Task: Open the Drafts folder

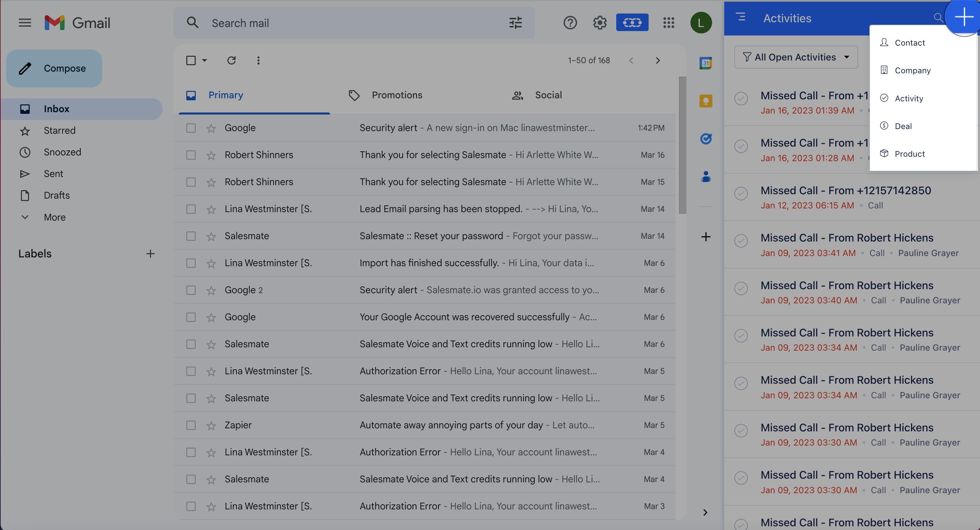Action: coord(56,195)
